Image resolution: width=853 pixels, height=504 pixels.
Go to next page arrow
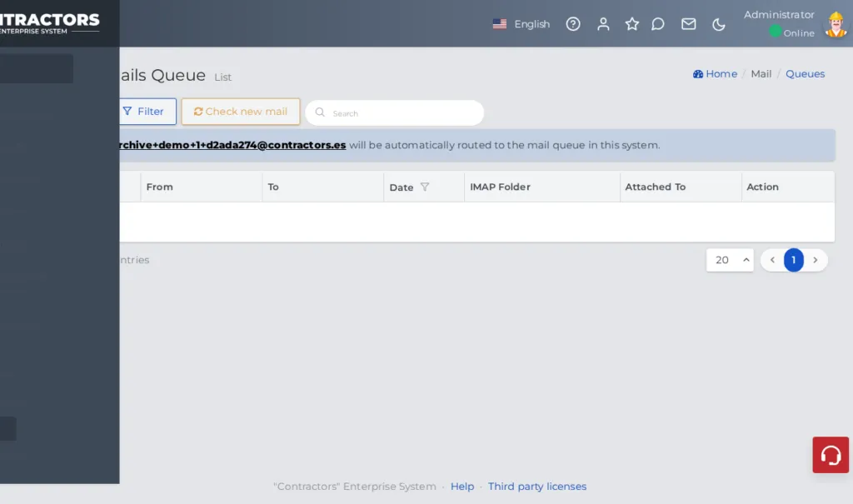pyautogui.click(x=815, y=260)
